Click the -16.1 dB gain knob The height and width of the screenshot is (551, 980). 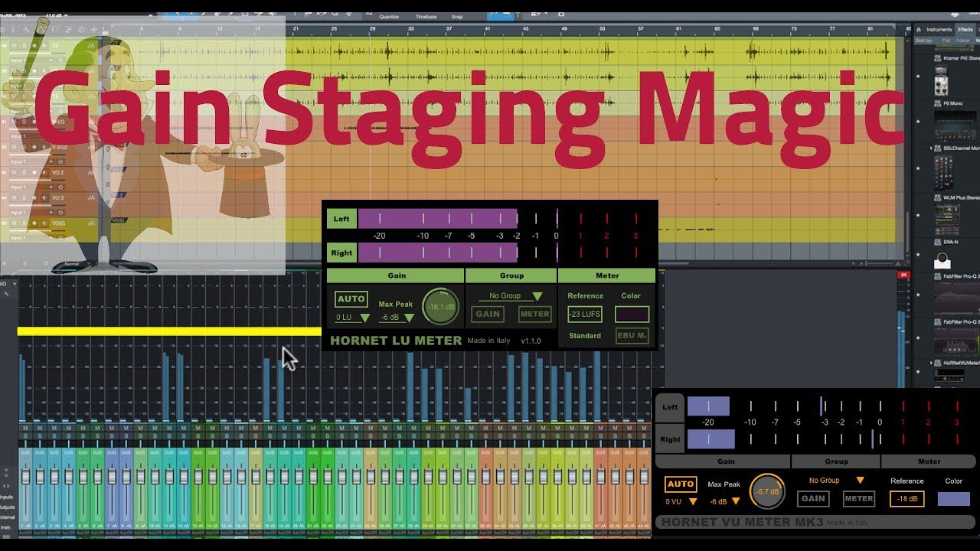(441, 306)
